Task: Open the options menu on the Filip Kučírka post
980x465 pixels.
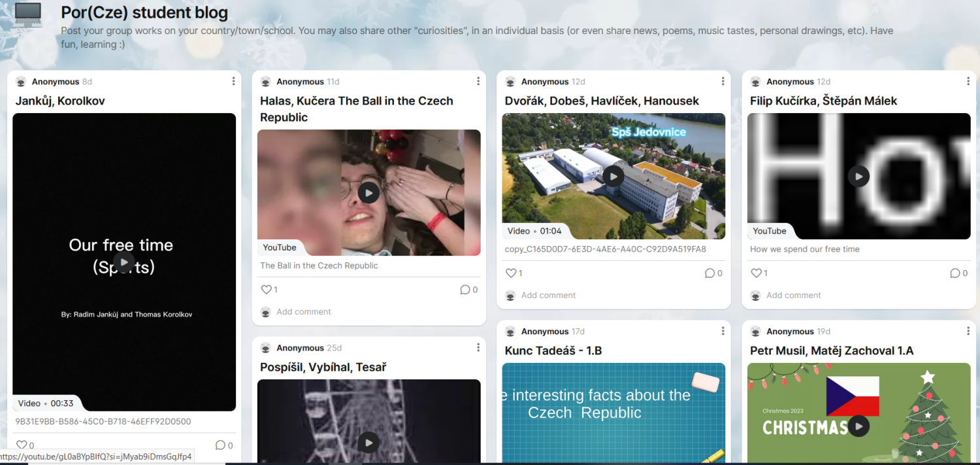Action: click(x=968, y=81)
